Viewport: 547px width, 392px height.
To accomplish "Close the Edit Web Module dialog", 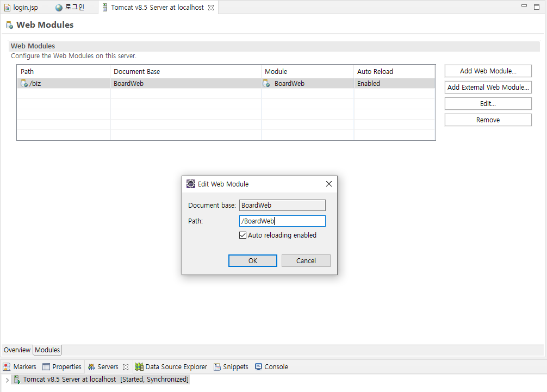I will [x=328, y=184].
